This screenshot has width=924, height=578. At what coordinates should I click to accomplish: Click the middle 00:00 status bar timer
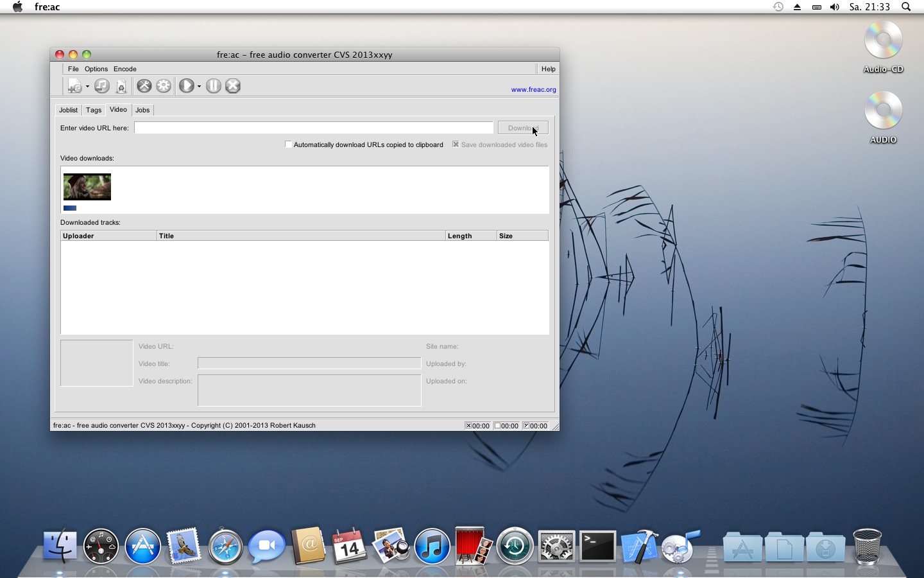tap(506, 426)
